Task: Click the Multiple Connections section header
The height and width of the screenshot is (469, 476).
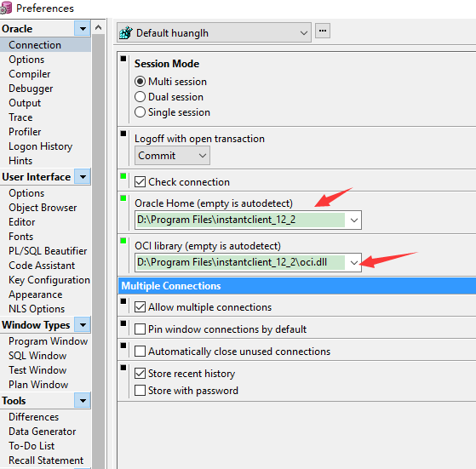Action: point(297,286)
